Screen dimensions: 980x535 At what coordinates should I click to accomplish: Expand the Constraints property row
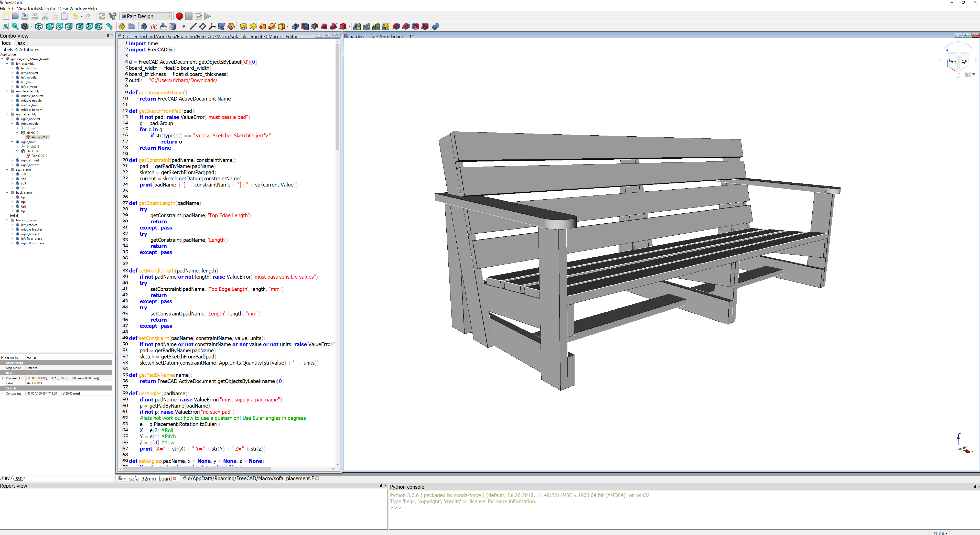[x=3, y=394]
